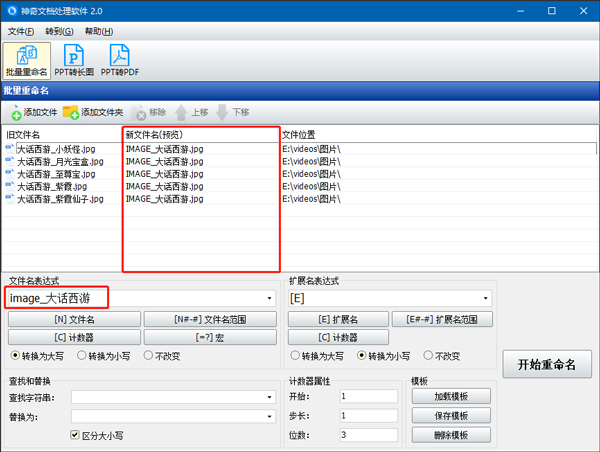Viewport: 600px width, 452px height.
Task: Click file icon of 大话西游_至尊宝.jpg
Action: coord(10,174)
